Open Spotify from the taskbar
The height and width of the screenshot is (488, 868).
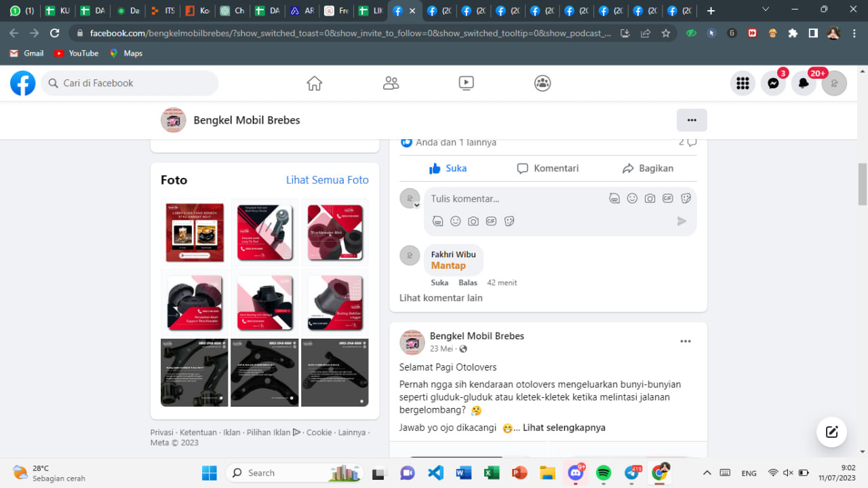[604, 472]
